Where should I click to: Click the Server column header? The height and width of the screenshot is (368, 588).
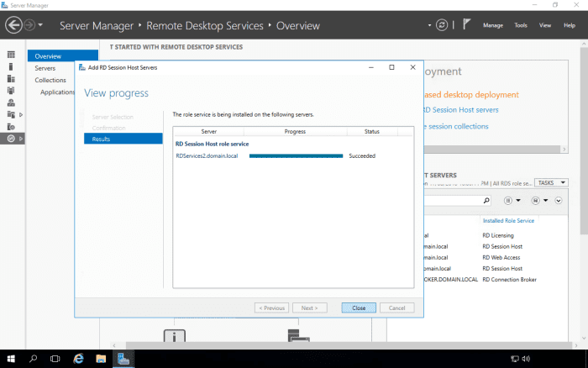[x=208, y=131]
